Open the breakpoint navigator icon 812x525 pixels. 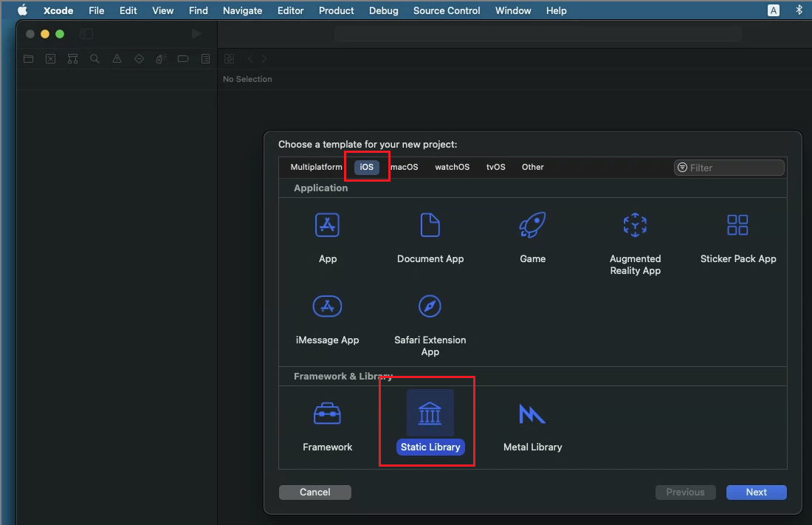(x=183, y=58)
